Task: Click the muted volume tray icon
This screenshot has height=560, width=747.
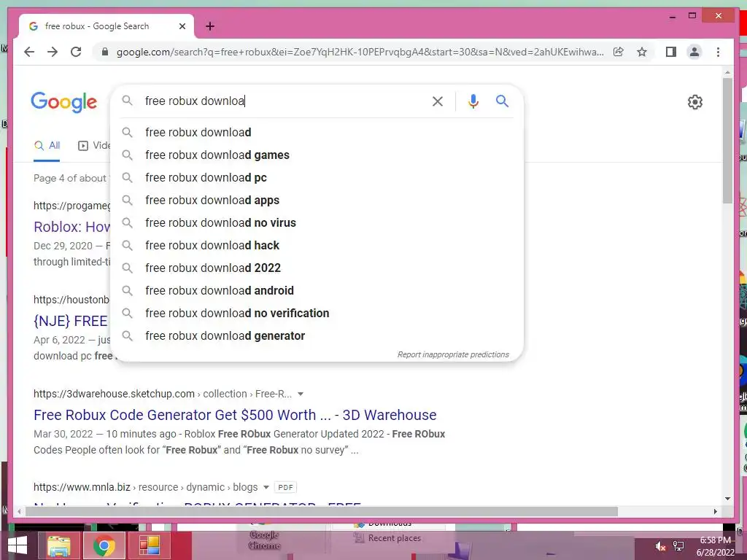Action: click(x=659, y=546)
